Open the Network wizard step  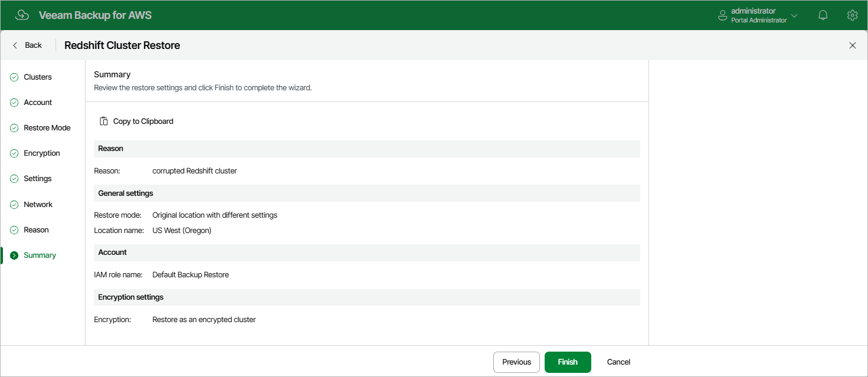(38, 205)
